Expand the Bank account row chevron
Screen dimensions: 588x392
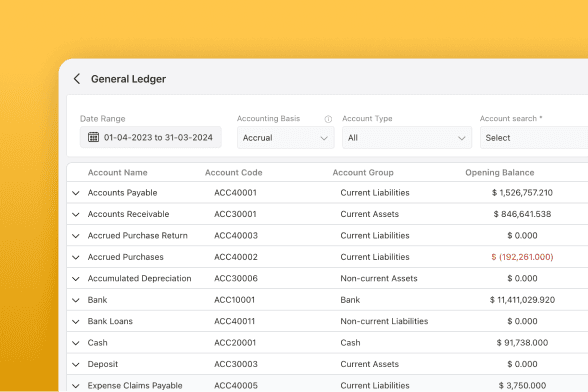click(76, 300)
